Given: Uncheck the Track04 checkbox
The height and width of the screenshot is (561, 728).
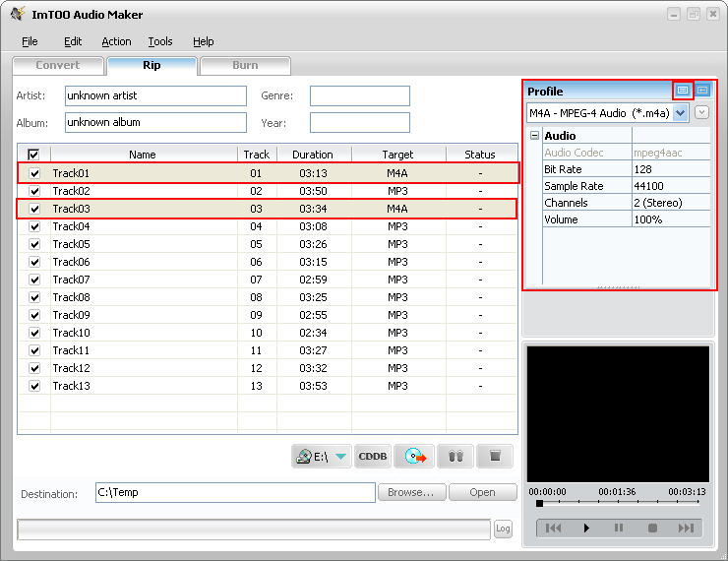Looking at the screenshot, I should click(x=34, y=226).
